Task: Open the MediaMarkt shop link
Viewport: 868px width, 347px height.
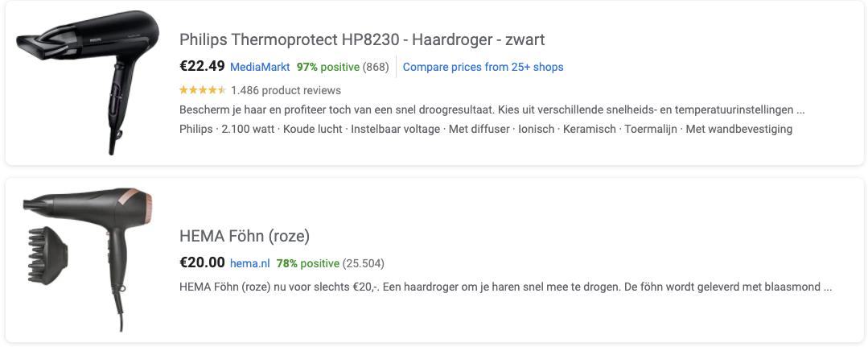Action: point(260,67)
